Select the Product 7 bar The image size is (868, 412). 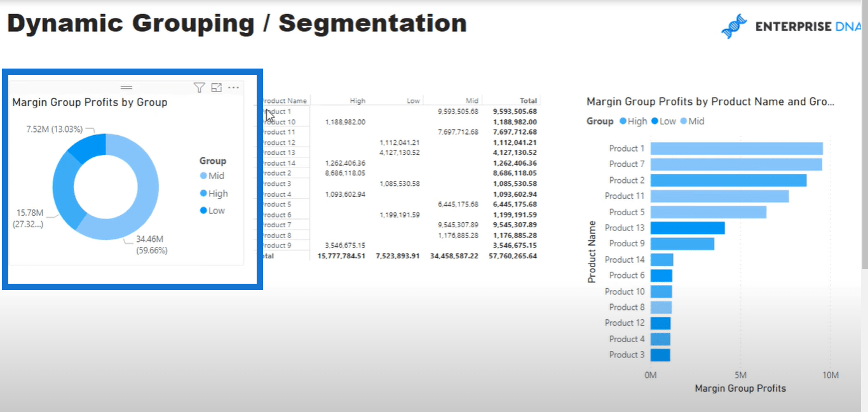coord(736,164)
